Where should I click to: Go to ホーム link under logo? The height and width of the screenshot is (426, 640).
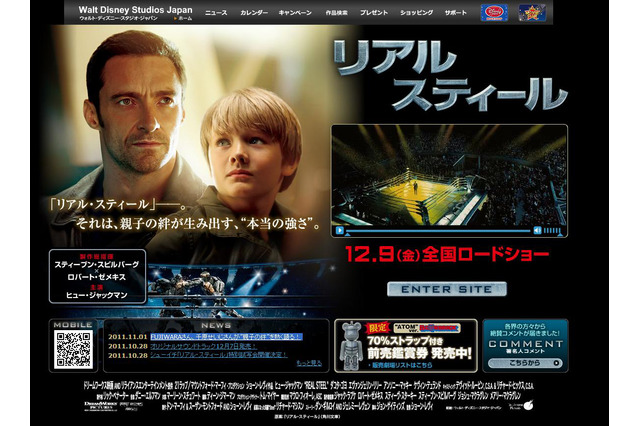coord(183,18)
